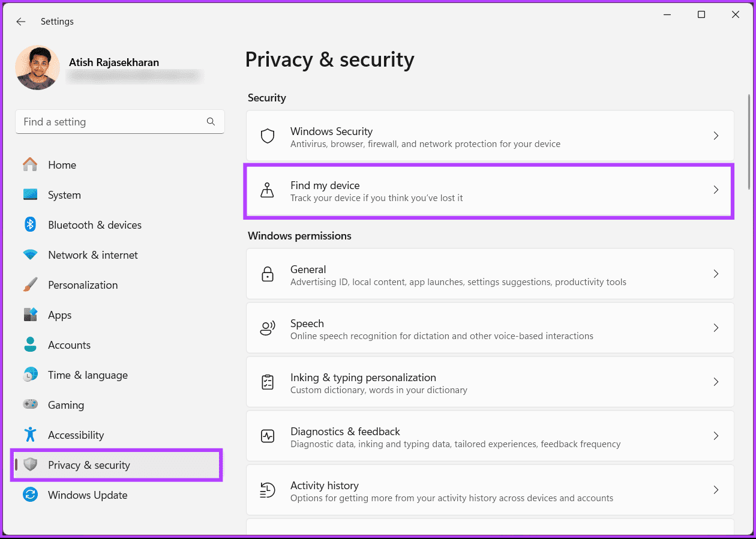Screen dimensions: 756x539
Task: Click the Speech voice icon
Action: point(268,328)
